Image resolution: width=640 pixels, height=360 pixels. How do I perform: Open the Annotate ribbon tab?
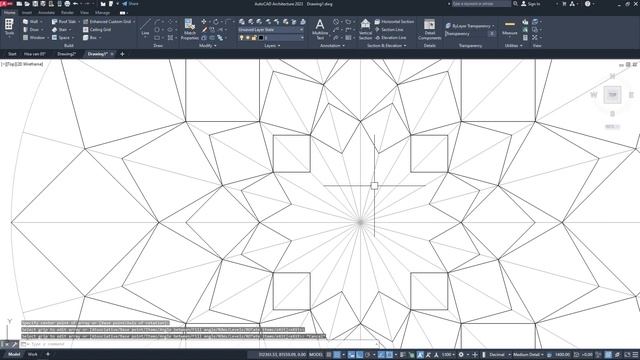click(x=46, y=13)
